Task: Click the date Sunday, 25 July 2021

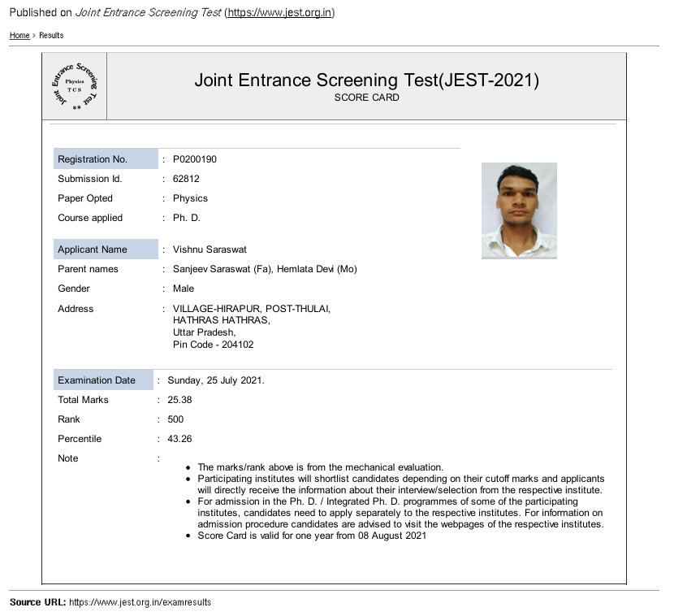Action: point(216,380)
